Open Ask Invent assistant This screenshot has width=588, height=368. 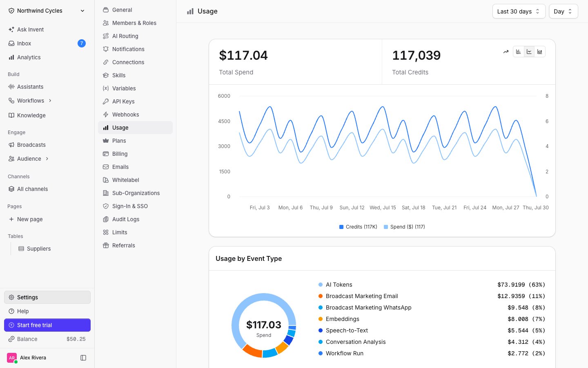click(47, 29)
